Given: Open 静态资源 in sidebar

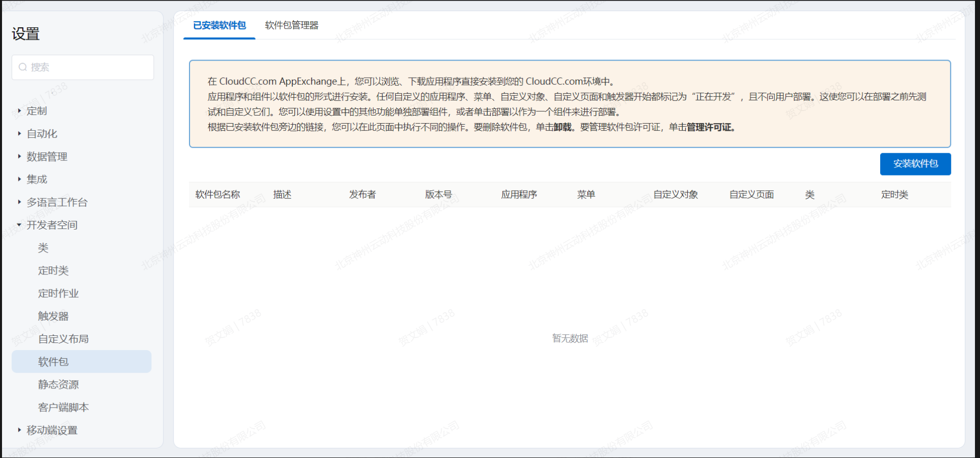Looking at the screenshot, I should point(58,384).
